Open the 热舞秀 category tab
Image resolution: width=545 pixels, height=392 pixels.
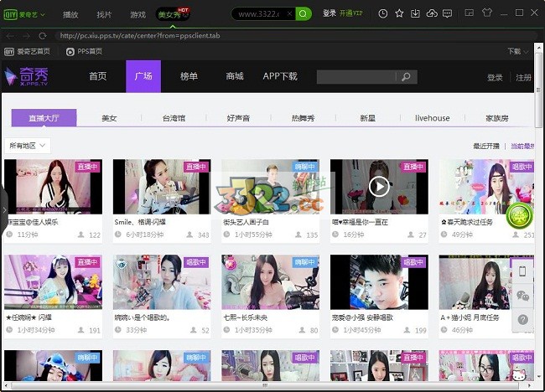[305, 118]
